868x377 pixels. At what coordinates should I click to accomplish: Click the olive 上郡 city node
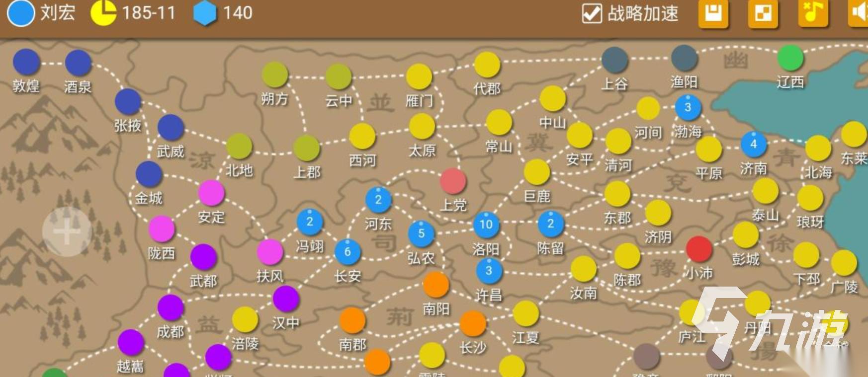click(x=306, y=148)
